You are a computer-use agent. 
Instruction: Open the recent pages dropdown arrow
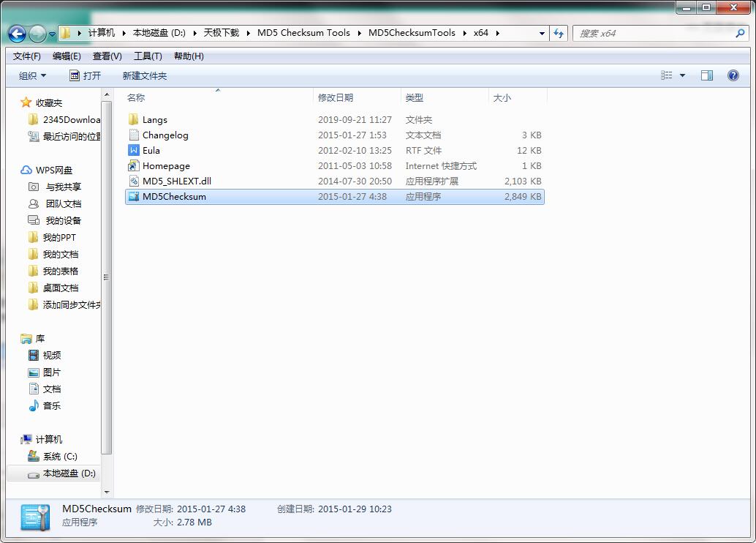(52, 34)
